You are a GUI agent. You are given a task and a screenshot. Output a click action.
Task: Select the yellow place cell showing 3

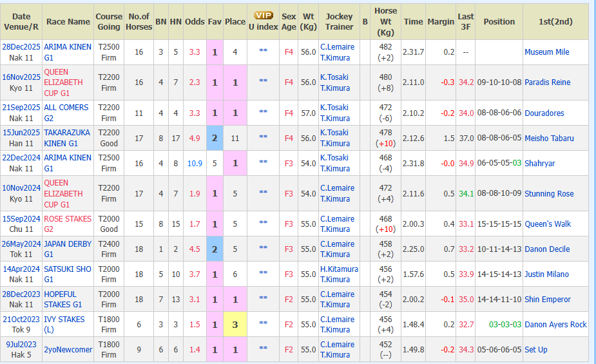235,325
